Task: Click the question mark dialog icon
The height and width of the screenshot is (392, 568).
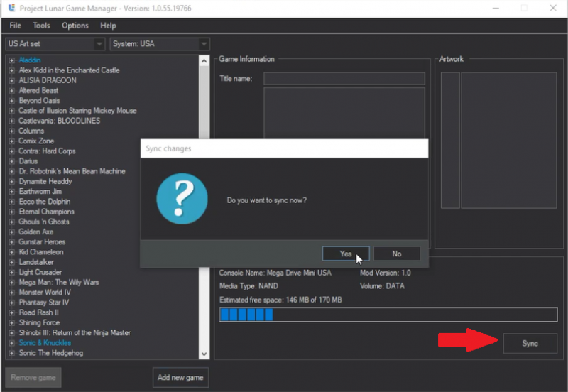Action: [x=182, y=199]
